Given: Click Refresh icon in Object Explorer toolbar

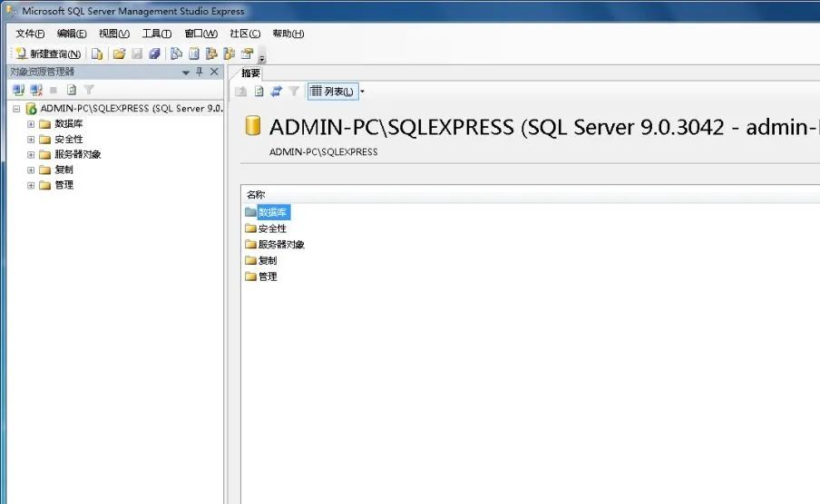Looking at the screenshot, I should pyautogui.click(x=72, y=90).
